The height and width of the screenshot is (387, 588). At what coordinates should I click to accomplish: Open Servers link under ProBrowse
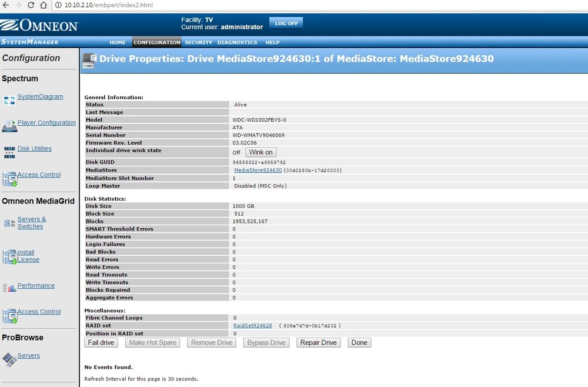(x=28, y=355)
